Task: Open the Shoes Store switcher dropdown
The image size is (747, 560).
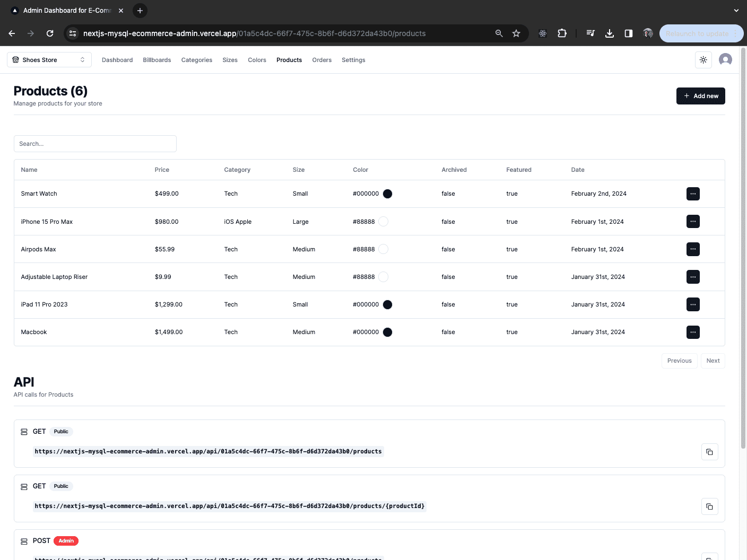Action: (49, 60)
